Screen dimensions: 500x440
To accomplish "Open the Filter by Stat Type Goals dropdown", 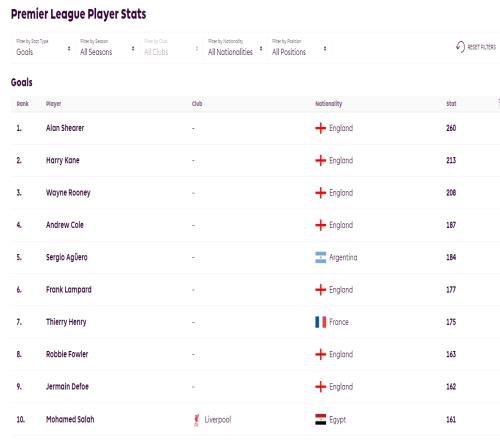I will tap(44, 48).
